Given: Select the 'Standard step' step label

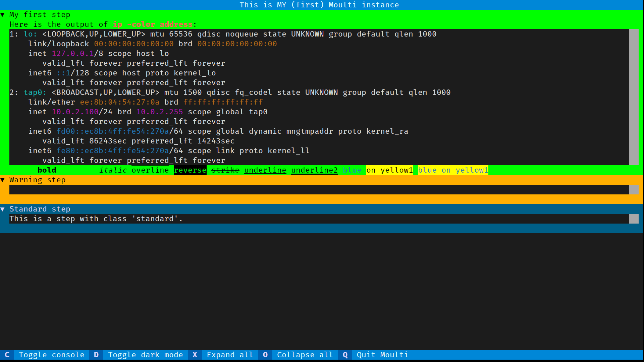Looking at the screenshot, I should (40, 209).
